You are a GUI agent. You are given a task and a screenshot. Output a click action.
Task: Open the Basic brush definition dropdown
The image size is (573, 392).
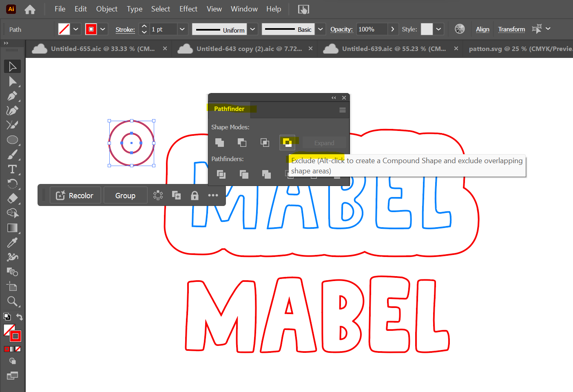point(321,29)
